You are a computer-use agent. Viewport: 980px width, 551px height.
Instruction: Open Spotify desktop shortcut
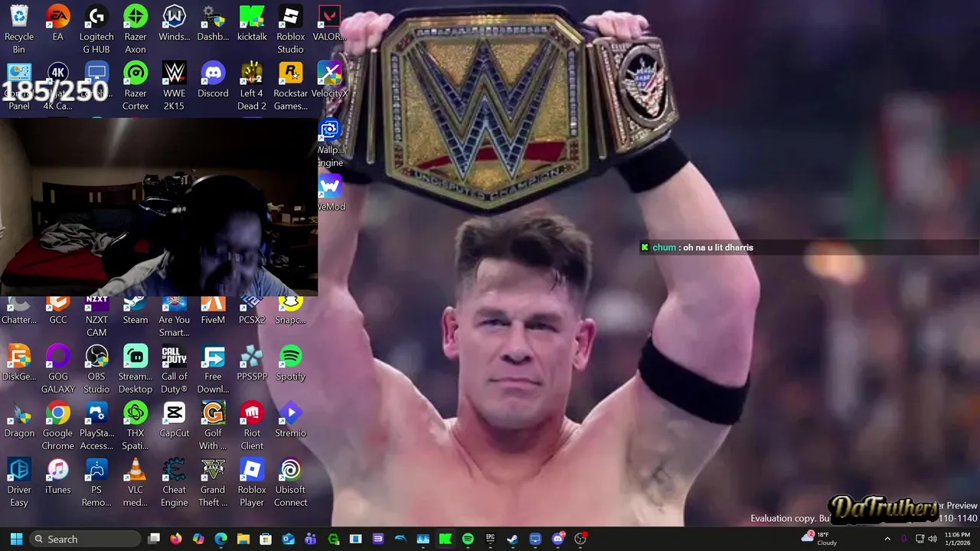[290, 363]
